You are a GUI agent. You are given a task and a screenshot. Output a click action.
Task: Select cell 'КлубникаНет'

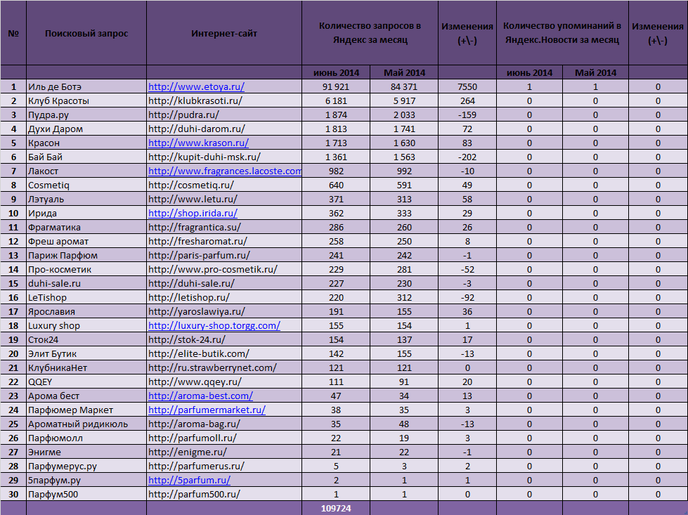(x=86, y=368)
